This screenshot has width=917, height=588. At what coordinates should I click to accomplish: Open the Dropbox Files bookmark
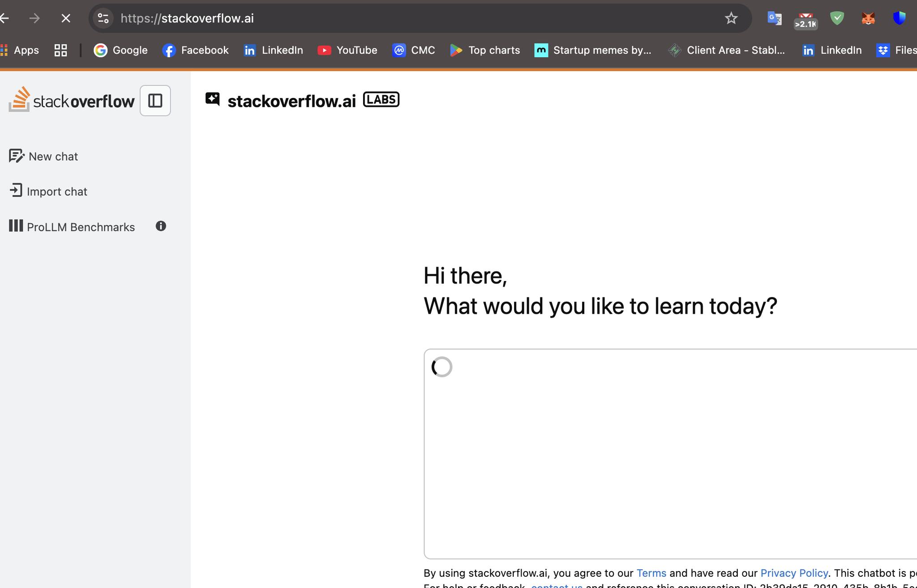896,50
